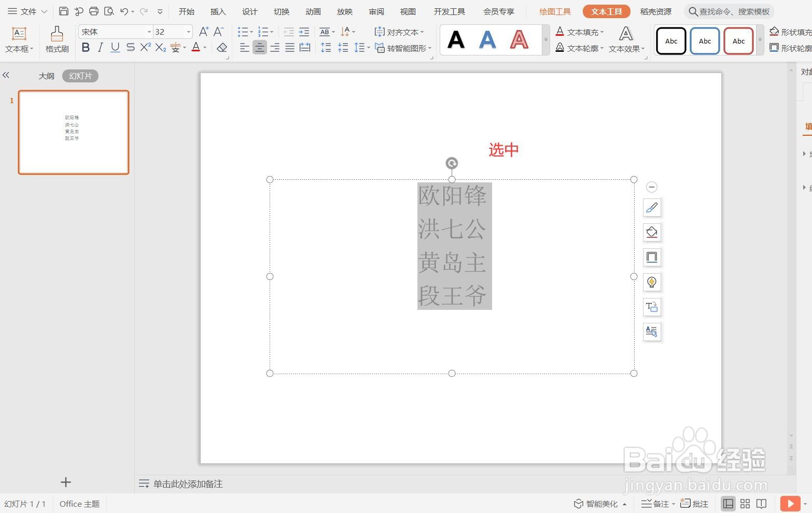Click the Save icon in the quick toolbar
Screen dimensions: 812x513
[x=63, y=11]
